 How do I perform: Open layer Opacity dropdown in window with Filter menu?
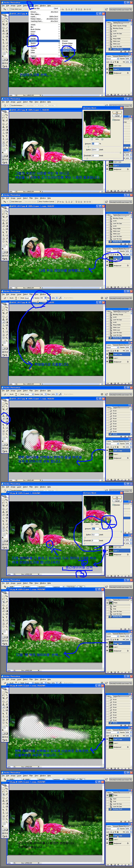(x=131, y=59)
